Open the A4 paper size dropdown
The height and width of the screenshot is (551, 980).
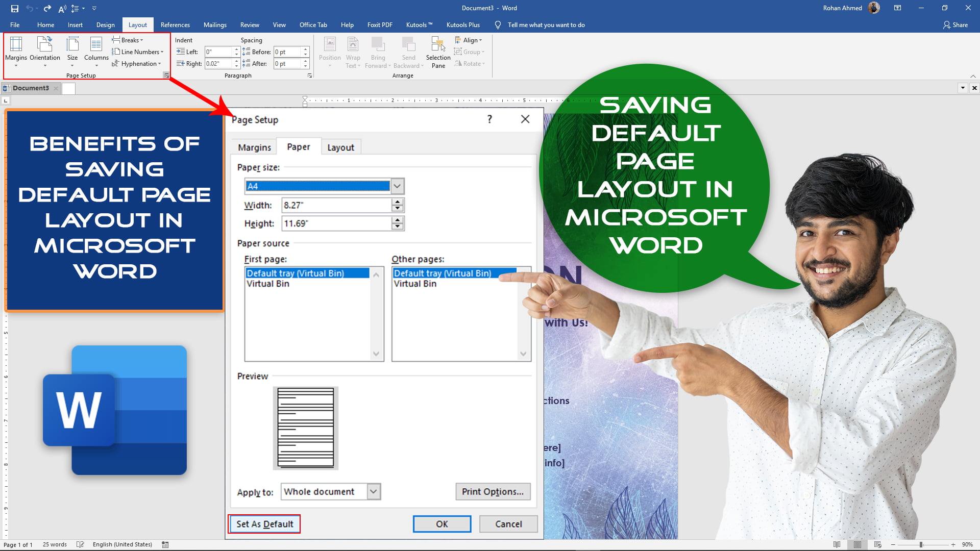point(397,186)
